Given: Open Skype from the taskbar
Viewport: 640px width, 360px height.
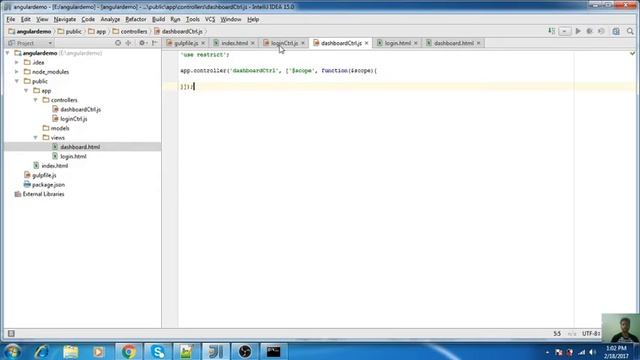Looking at the screenshot, I should coord(158,351).
